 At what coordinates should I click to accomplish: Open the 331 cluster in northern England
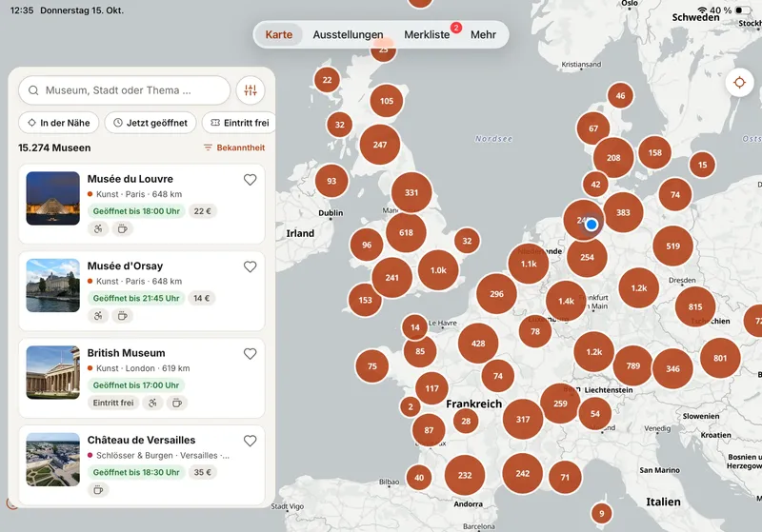411,192
